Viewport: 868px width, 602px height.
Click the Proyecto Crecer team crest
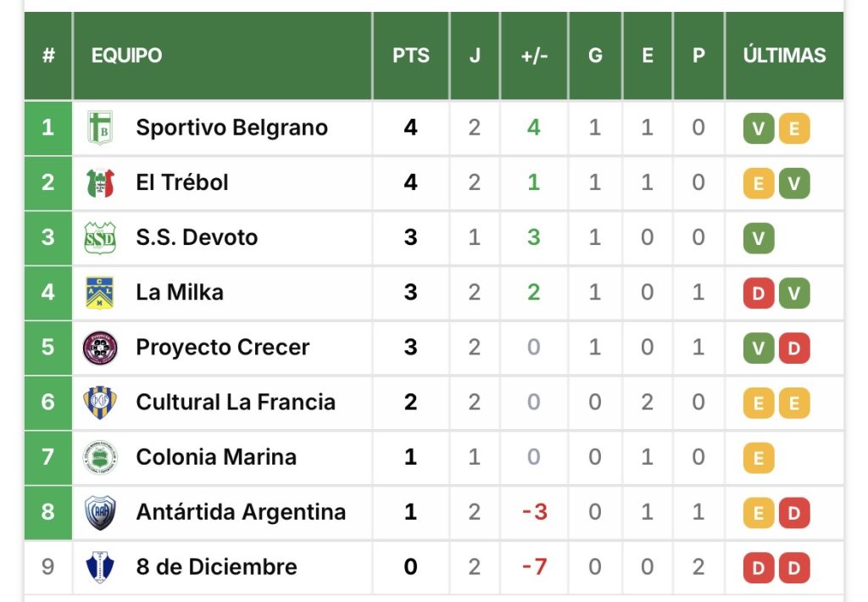click(100, 348)
